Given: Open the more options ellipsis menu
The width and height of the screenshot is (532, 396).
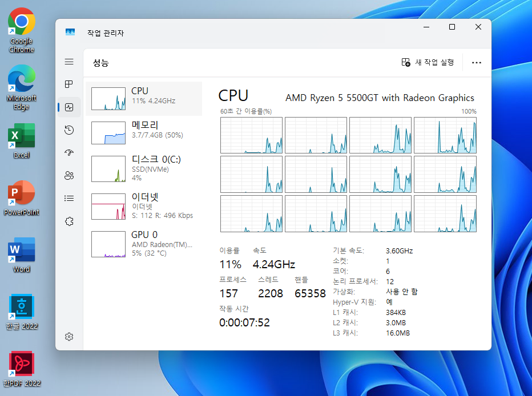Looking at the screenshot, I should coord(477,63).
